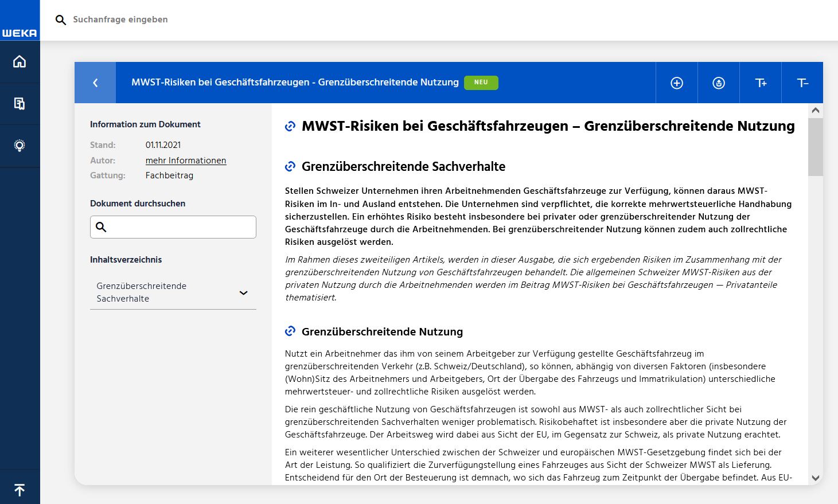Click the scrollbar down arrow
This screenshot has width=838, height=504.
(815, 478)
